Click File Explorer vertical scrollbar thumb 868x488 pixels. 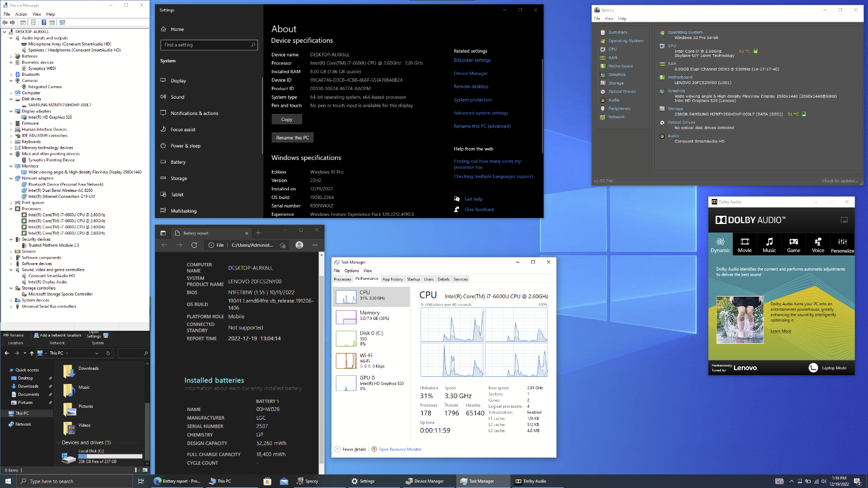146,431
